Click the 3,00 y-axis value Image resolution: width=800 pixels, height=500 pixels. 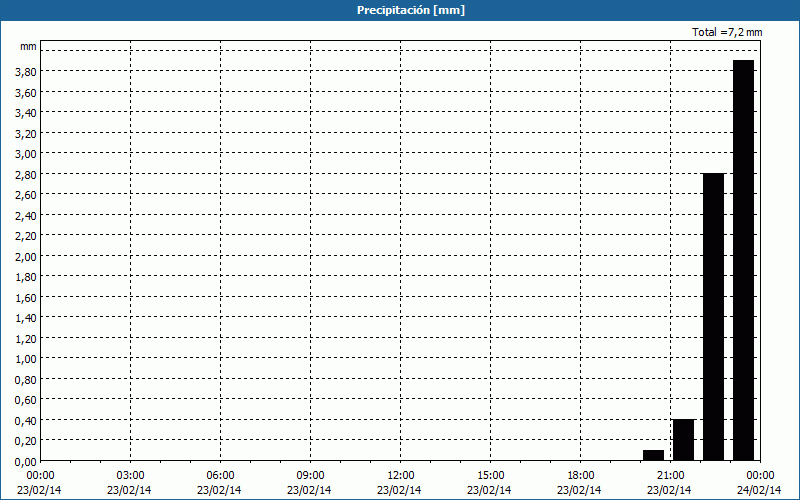tap(26, 154)
